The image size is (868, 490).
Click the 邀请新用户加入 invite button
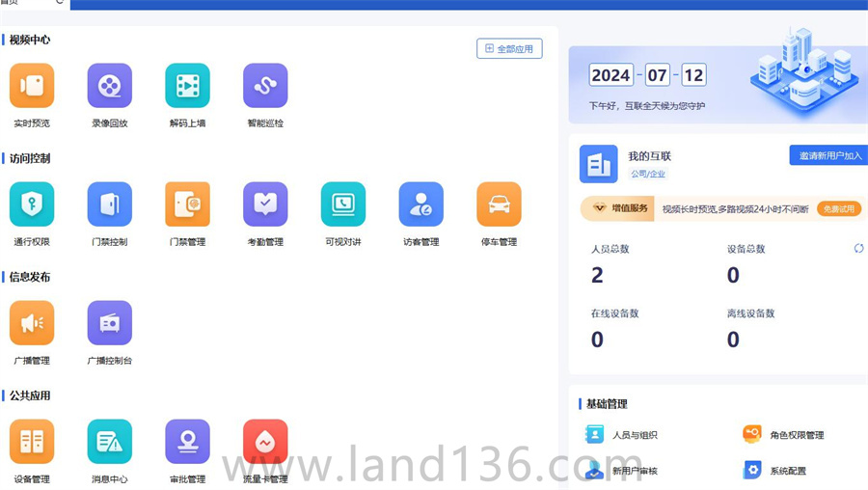[x=829, y=155]
